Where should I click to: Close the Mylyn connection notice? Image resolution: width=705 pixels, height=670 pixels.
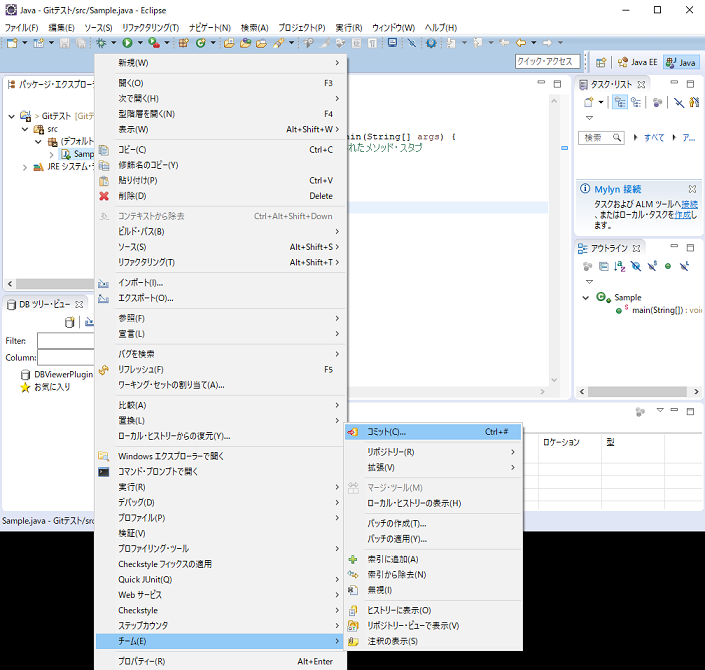click(692, 189)
